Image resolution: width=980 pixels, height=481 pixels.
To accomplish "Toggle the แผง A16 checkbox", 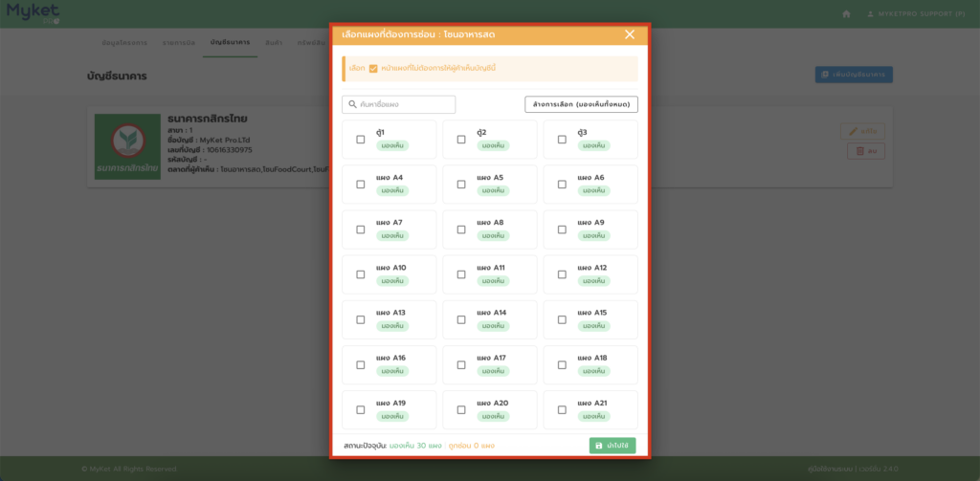I will point(361,364).
